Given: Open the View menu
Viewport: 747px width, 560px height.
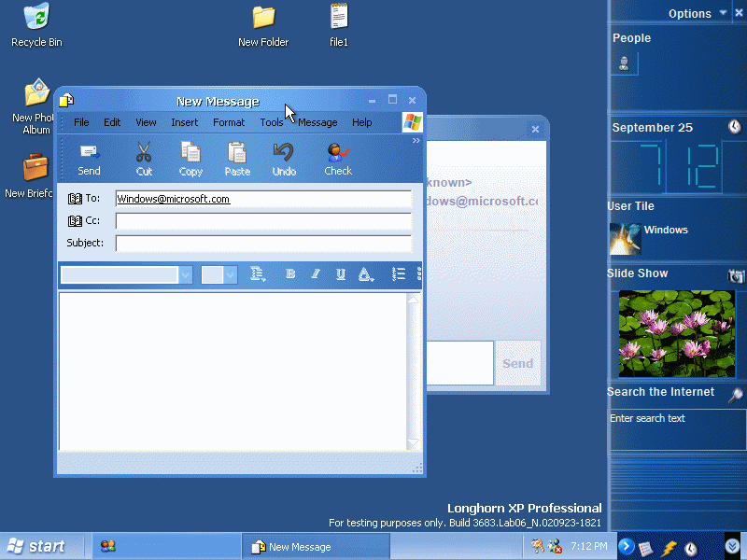Looking at the screenshot, I should pyautogui.click(x=146, y=122).
